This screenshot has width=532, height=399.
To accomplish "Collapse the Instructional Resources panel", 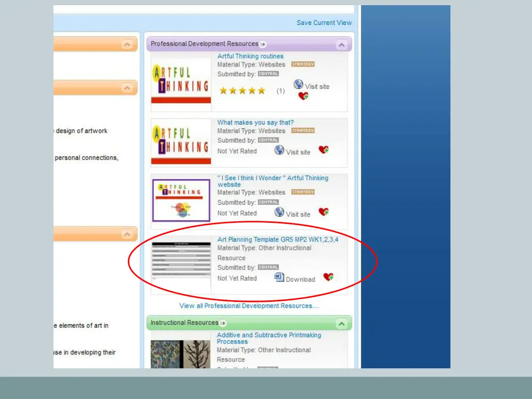I will tap(341, 324).
